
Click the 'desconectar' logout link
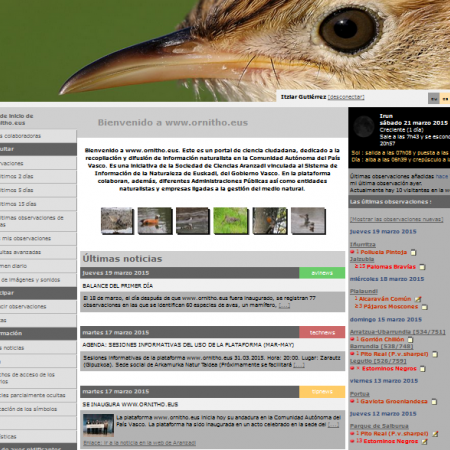point(346,97)
